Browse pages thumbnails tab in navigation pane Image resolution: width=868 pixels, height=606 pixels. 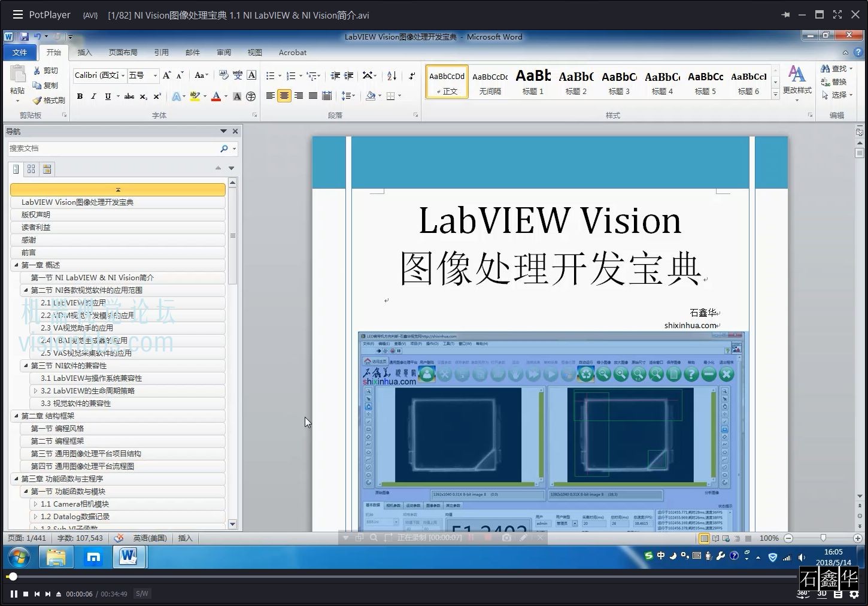[32, 169]
